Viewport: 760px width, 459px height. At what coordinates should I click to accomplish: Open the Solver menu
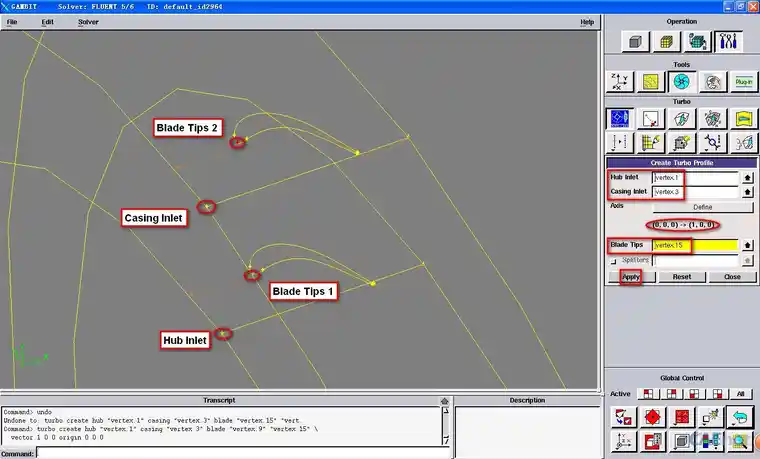pyautogui.click(x=88, y=22)
